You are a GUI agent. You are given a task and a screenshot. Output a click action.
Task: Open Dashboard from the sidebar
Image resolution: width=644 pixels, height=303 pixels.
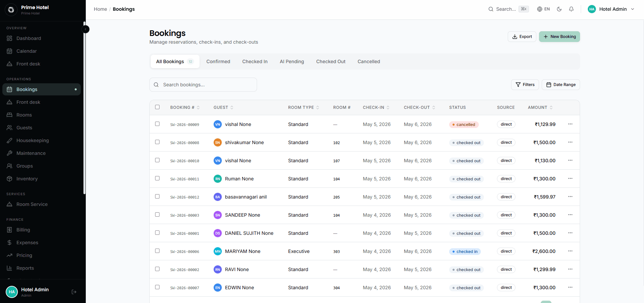[x=41, y=38]
